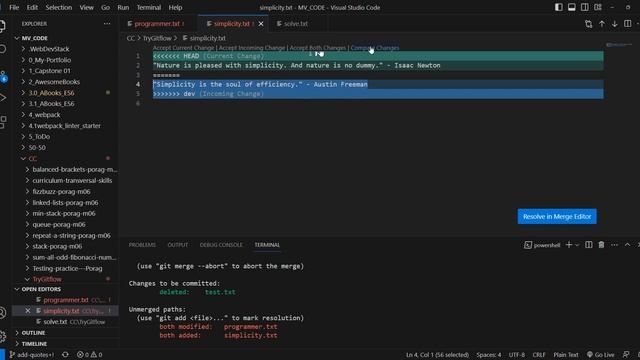Screen dimensions: 640x360
Task: Change the UTF-8 file encoding
Action: 517,355
